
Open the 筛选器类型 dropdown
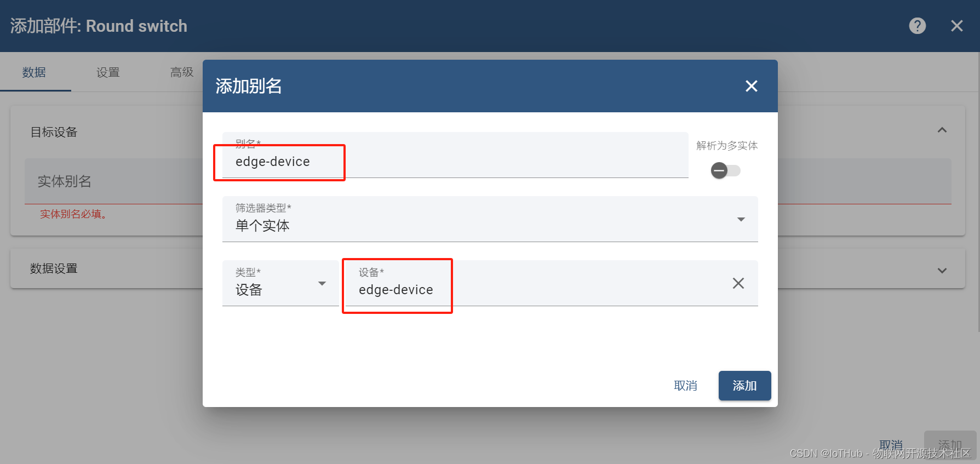[x=490, y=219]
